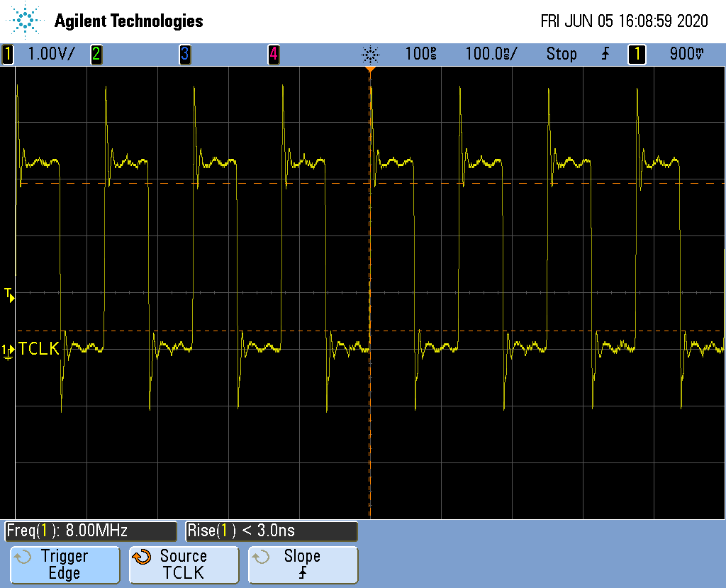Open the Source TCLK selector
Screen dimensions: 726x588
click(x=183, y=565)
